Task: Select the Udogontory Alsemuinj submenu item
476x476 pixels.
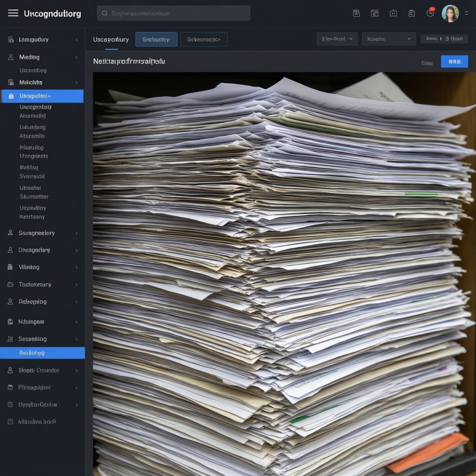Action: (x=35, y=111)
